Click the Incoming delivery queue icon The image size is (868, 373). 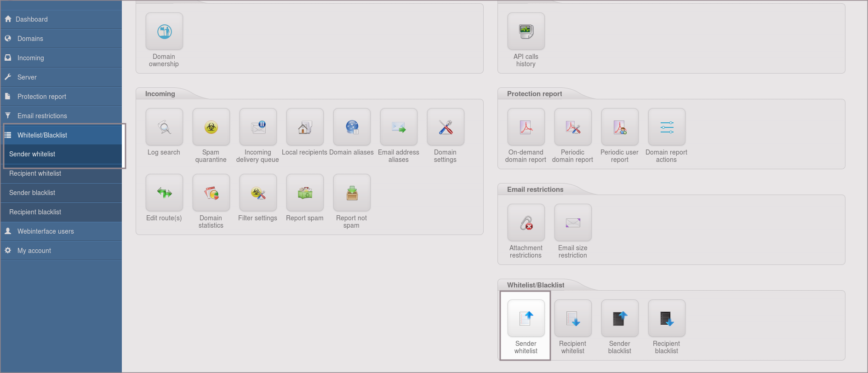point(258,127)
